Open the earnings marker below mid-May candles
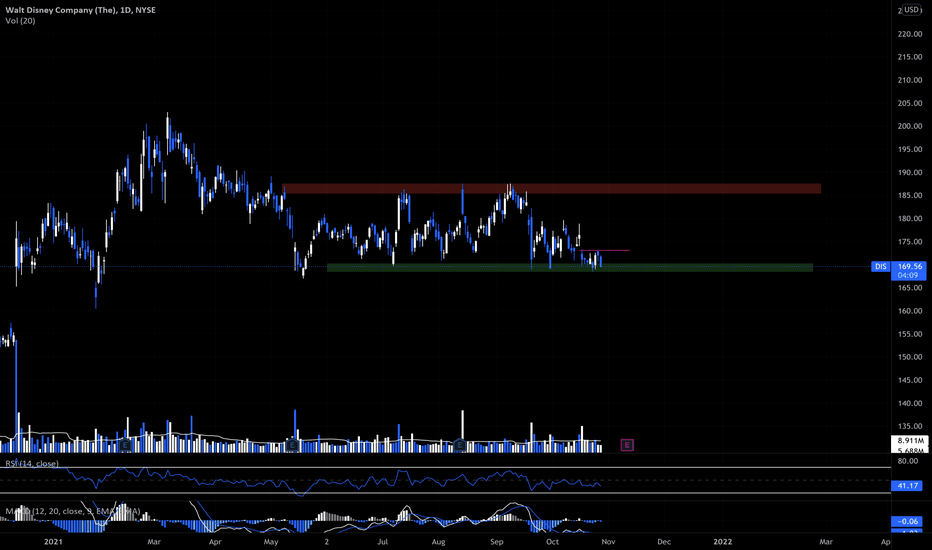This screenshot has width=932, height=550. (292, 445)
